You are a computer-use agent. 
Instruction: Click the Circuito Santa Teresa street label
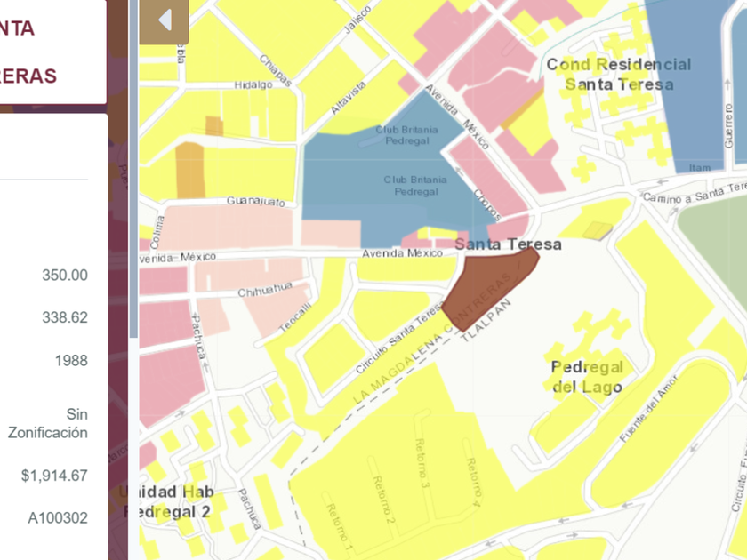[399, 339]
